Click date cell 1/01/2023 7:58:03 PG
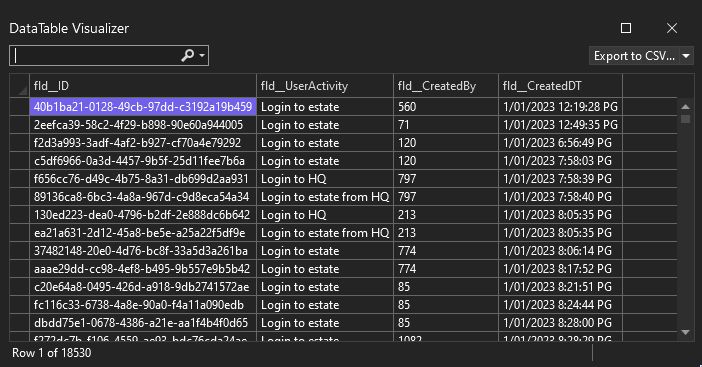The width and height of the screenshot is (702, 367). click(560, 161)
